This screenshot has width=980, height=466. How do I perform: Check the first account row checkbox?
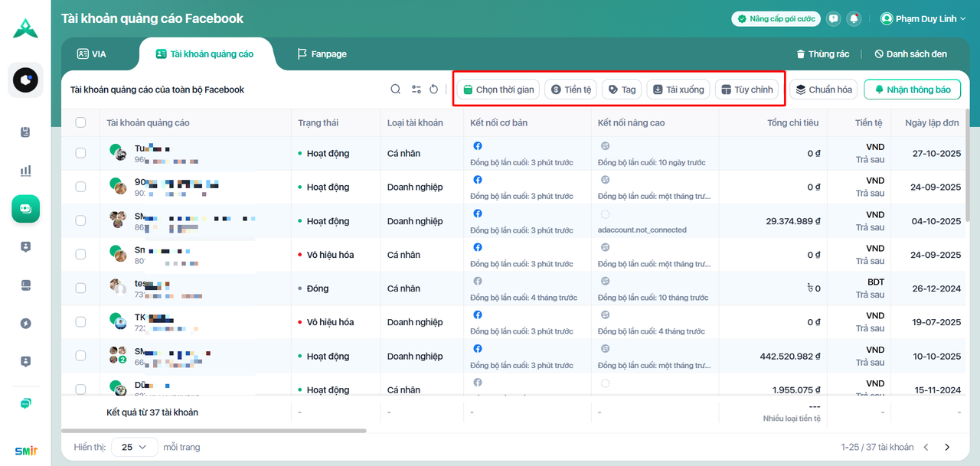(80, 153)
